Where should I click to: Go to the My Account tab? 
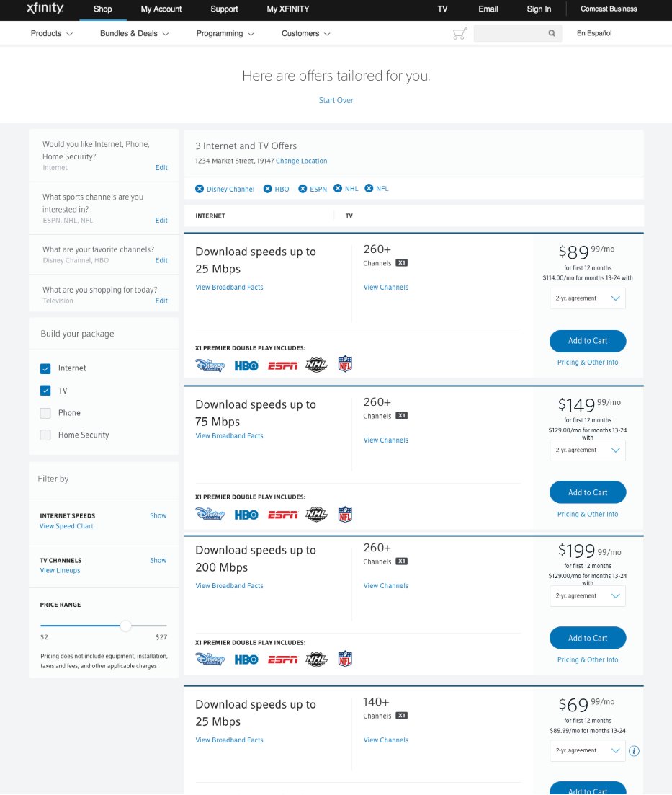click(x=161, y=9)
